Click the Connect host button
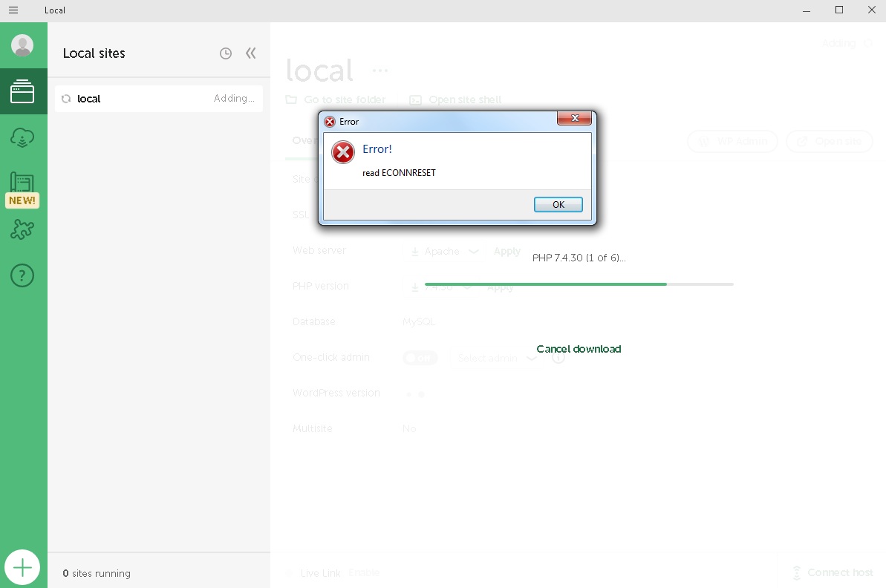The image size is (886, 588). (833, 572)
